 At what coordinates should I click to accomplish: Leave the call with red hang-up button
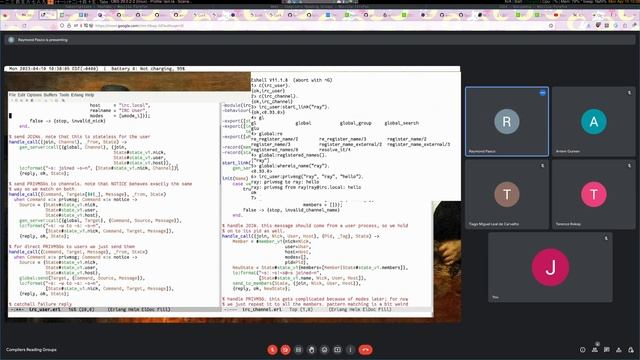(x=365, y=350)
